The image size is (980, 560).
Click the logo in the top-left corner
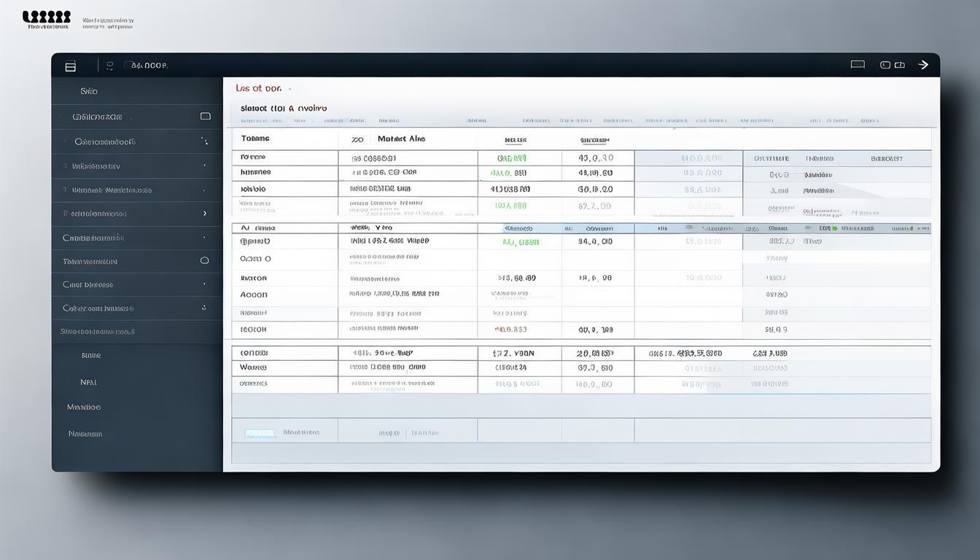pyautogui.click(x=47, y=18)
